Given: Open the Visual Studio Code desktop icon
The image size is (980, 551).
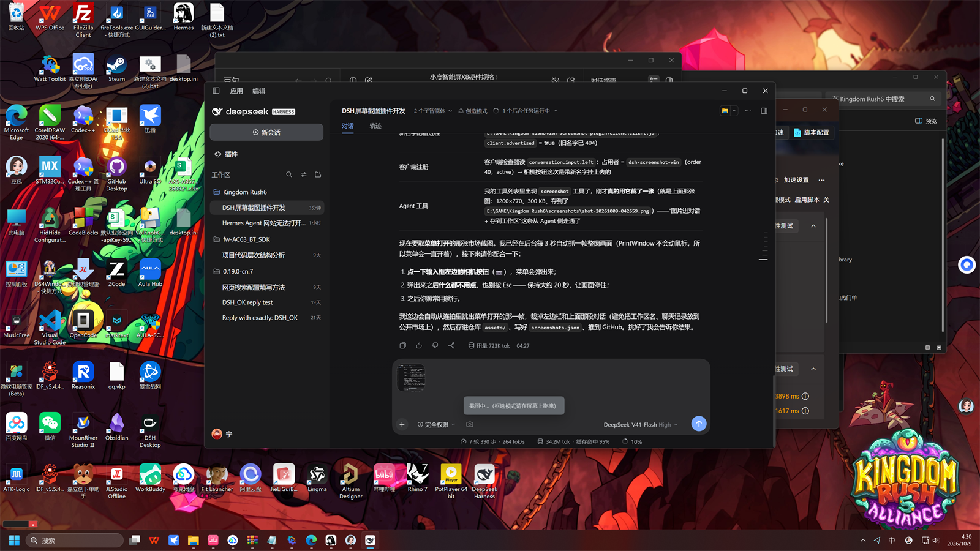Looking at the screenshot, I should click(50, 328).
